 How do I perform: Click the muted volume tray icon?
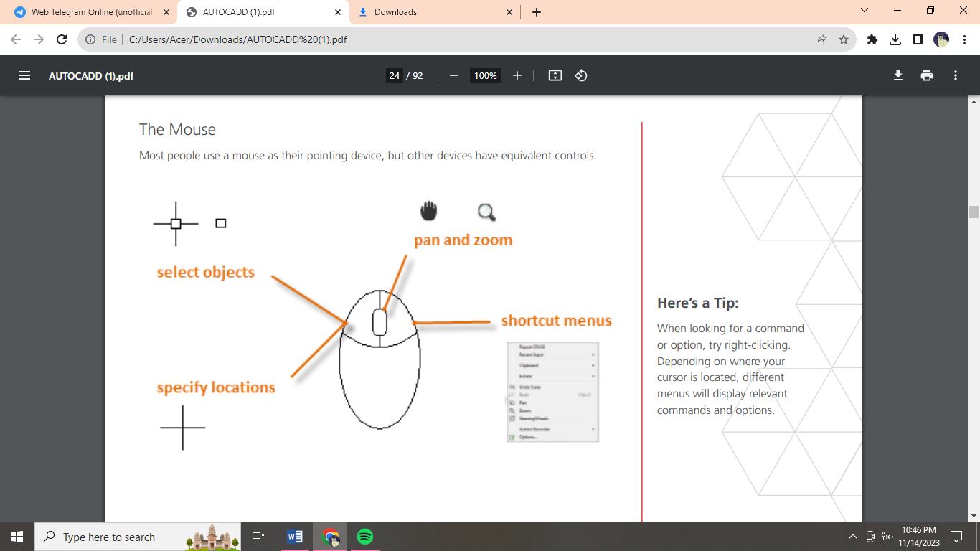click(887, 537)
